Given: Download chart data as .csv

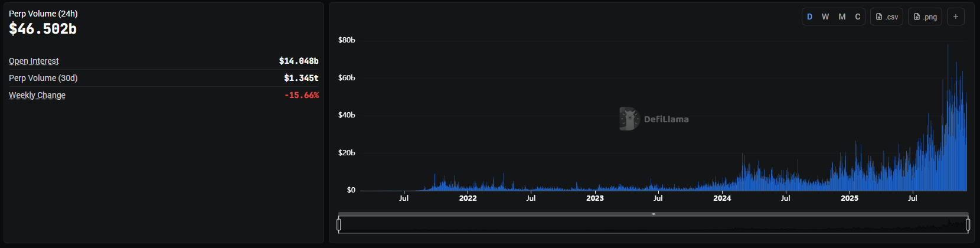Looking at the screenshot, I should [x=886, y=17].
